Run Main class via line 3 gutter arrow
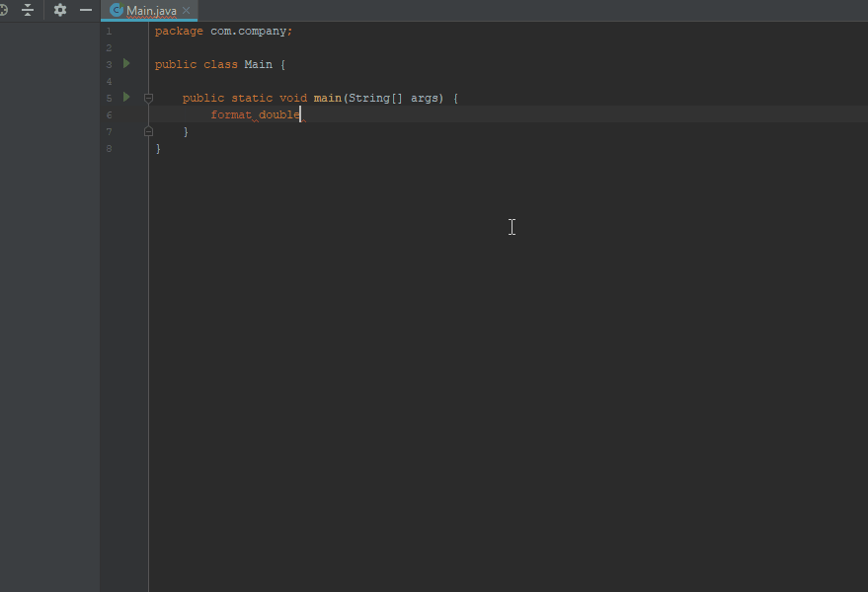 pyautogui.click(x=124, y=63)
